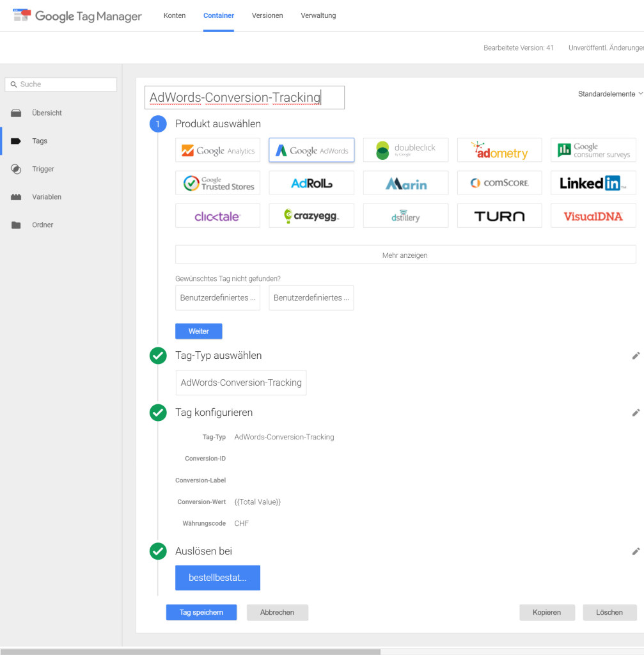Click the {{Total Value}} conversion value
Image resolution: width=644 pixels, height=655 pixels.
coord(258,501)
